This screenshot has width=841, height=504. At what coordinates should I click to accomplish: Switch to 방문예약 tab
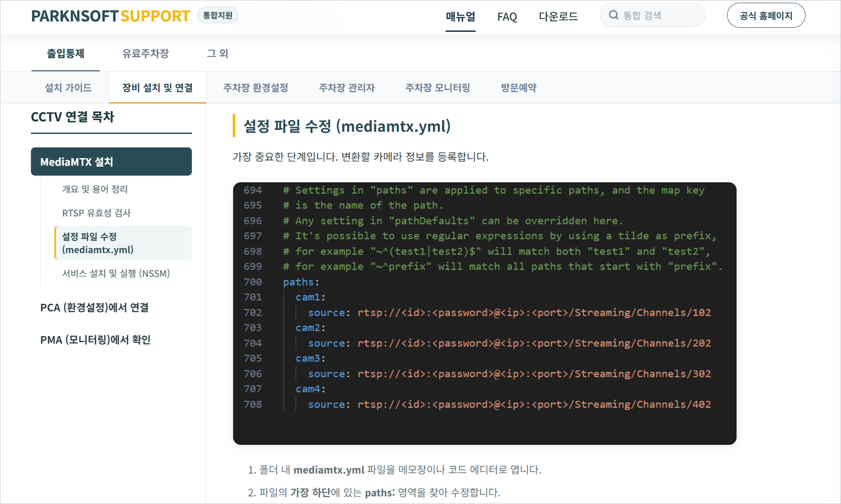click(x=519, y=88)
